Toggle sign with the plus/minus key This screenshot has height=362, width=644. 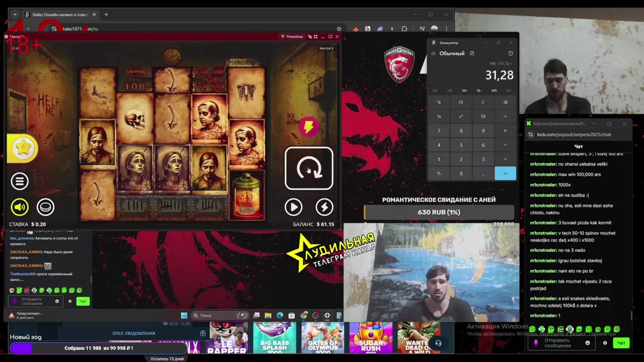pos(439,173)
